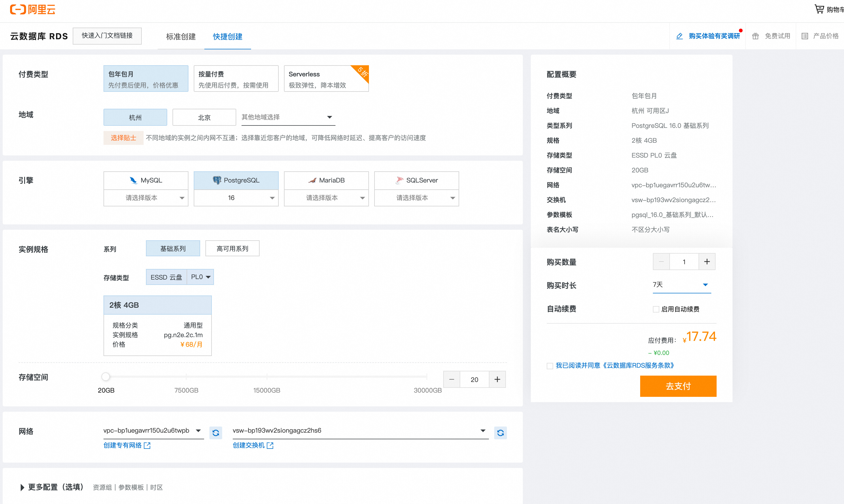
Task: Open SQLServer version dropdown
Action: click(417, 198)
